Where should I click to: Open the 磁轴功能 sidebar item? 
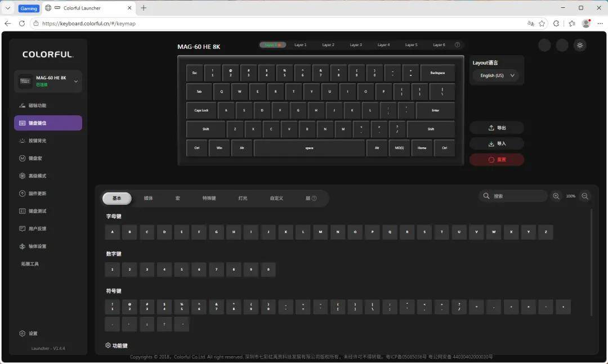pyautogui.click(x=48, y=105)
